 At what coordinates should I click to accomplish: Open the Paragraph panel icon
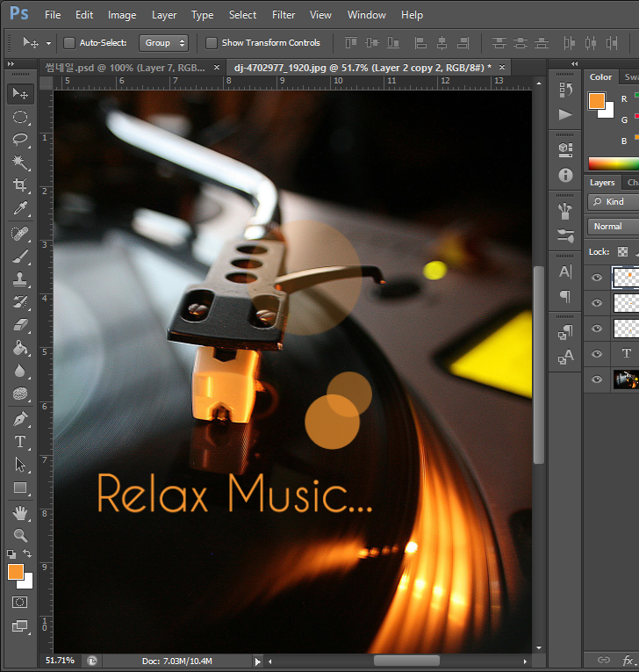click(x=565, y=296)
